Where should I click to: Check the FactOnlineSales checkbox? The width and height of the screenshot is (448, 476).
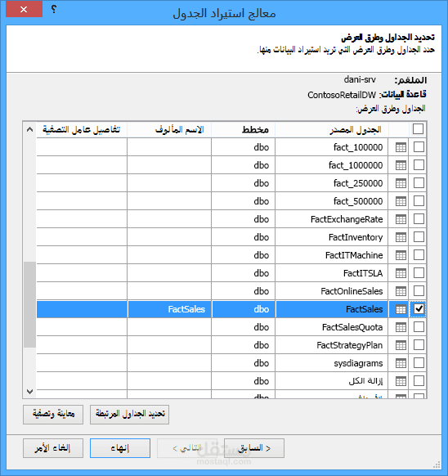tap(419, 290)
